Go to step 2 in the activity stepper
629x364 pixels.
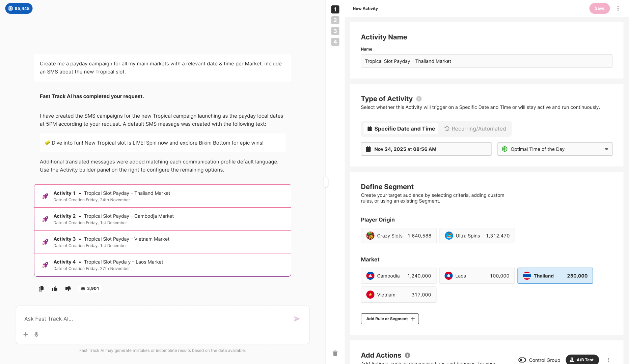click(x=335, y=20)
